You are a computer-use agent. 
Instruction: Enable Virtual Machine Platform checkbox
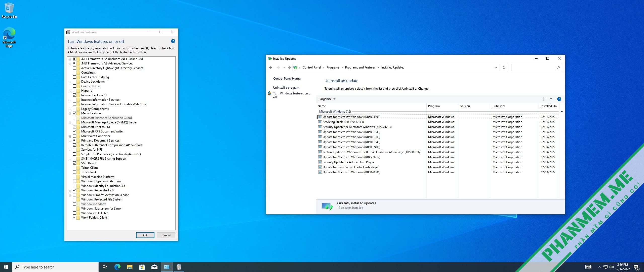(x=74, y=177)
